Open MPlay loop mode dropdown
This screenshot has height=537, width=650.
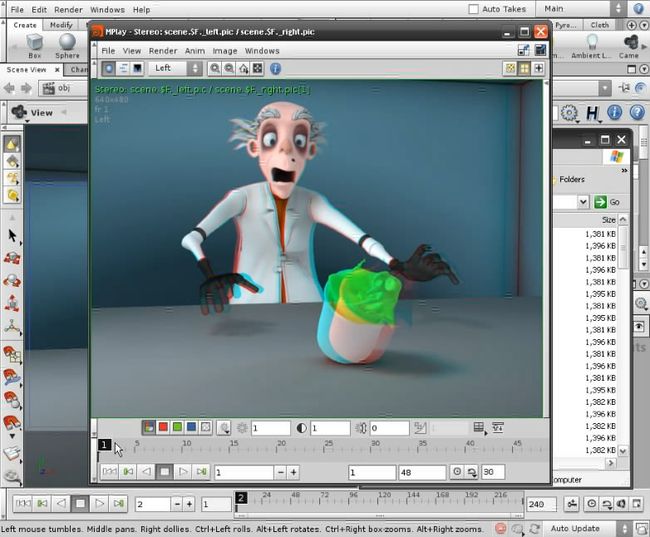[472, 472]
